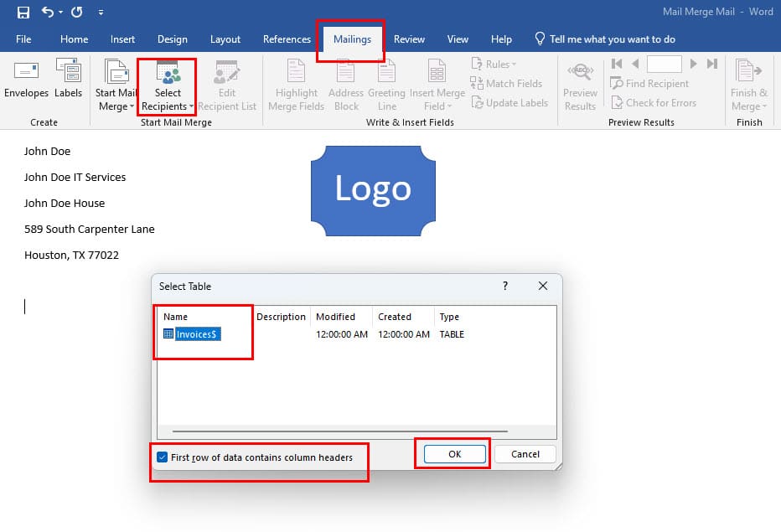Screen dimensions: 781x532
Task: Click the Undo arrow icon
Action: click(47, 12)
